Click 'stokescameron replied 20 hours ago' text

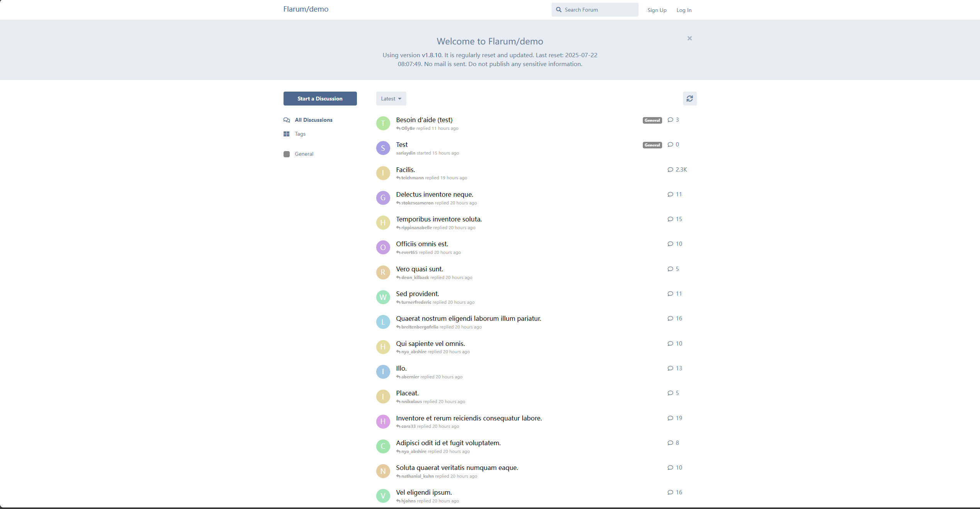pyautogui.click(x=436, y=203)
